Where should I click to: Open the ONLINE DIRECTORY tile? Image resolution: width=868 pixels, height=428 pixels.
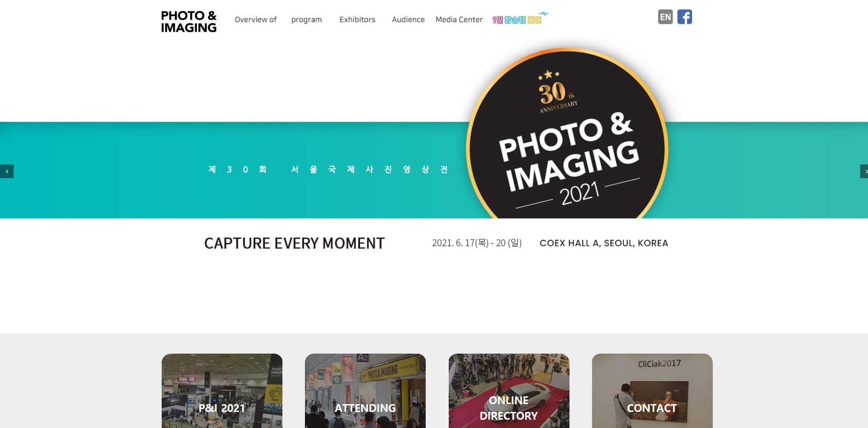pyautogui.click(x=509, y=391)
